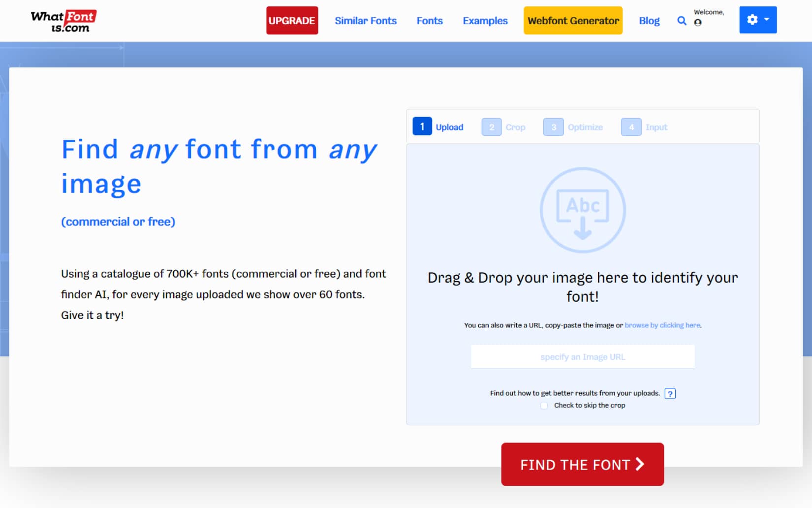The height and width of the screenshot is (508, 812).
Task: Click the Abc upload circle icon
Action: 583,210
